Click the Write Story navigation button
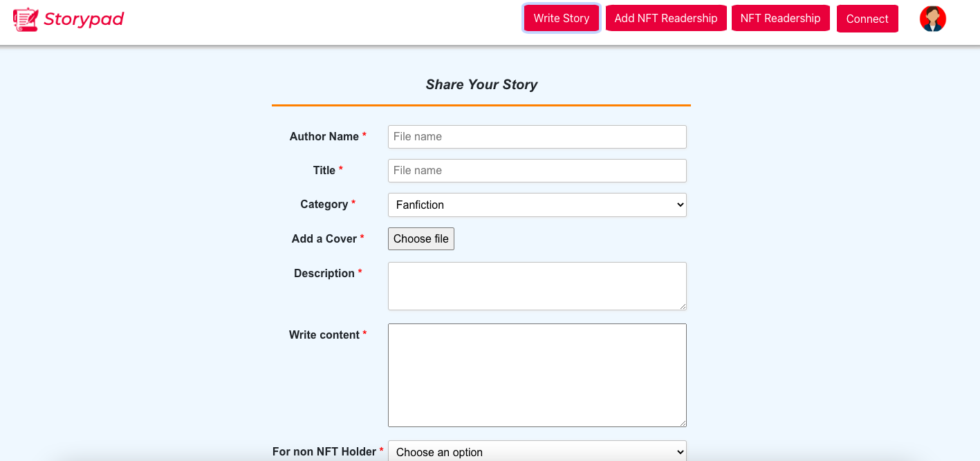 [x=561, y=18]
